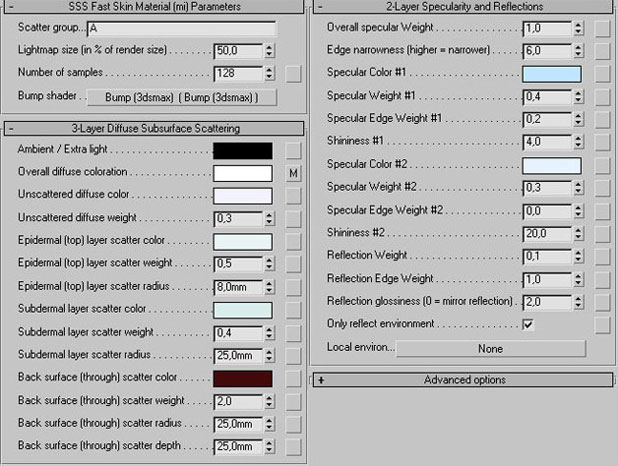Open the M map button for diffuse coloration
Image resolution: width=618 pixels, height=466 pixels.
pos(293,173)
